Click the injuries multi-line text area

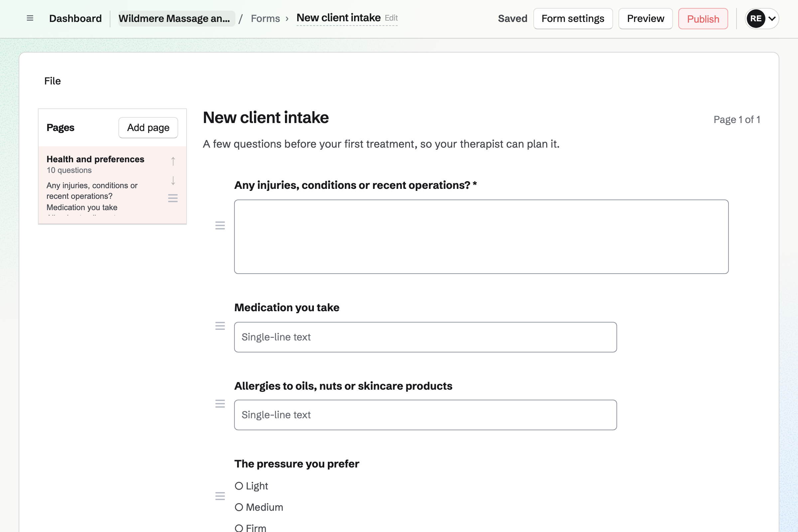481,237
